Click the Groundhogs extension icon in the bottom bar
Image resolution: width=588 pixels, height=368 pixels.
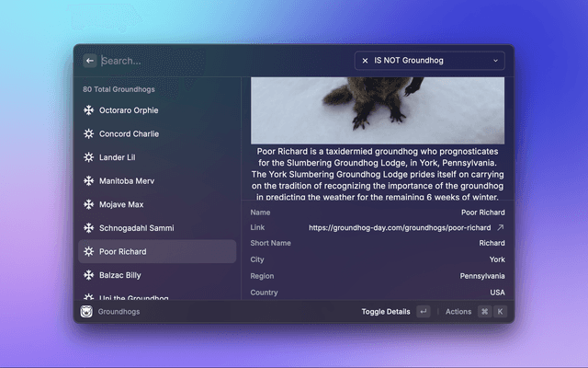pos(86,312)
